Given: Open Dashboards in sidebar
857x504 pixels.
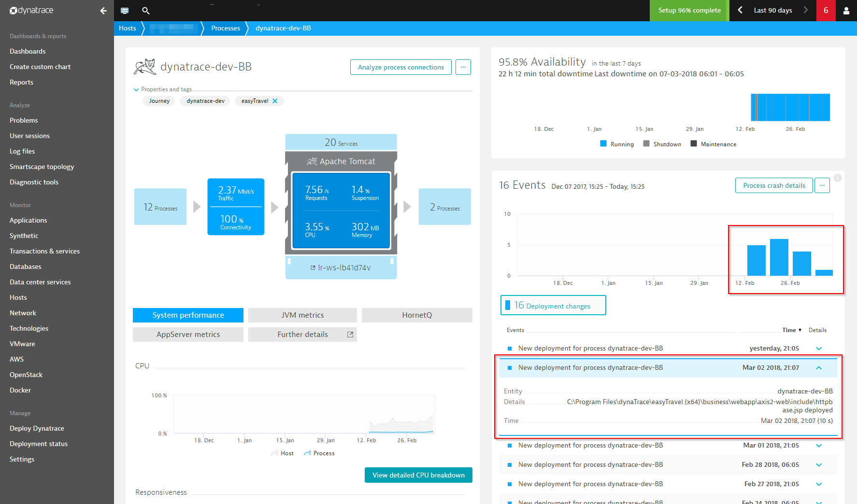Looking at the screenshot, I should (28, 51).
